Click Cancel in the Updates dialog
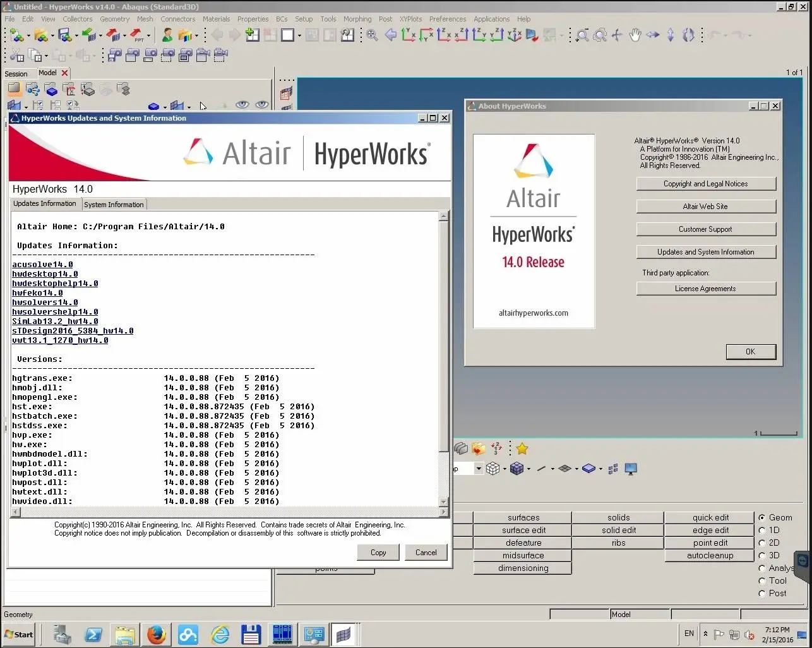The width and height of the screenshot is (812, 648). pyautogui.click(x=426, y=553)
